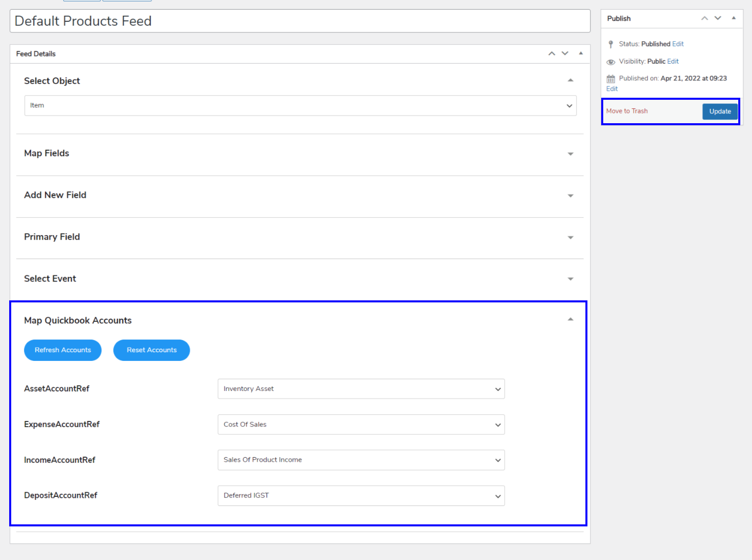Screen dimensions: 752x560
Task: Open the AssetAccountRef Inventory Asset dropdown
Action: pos(361,389)
